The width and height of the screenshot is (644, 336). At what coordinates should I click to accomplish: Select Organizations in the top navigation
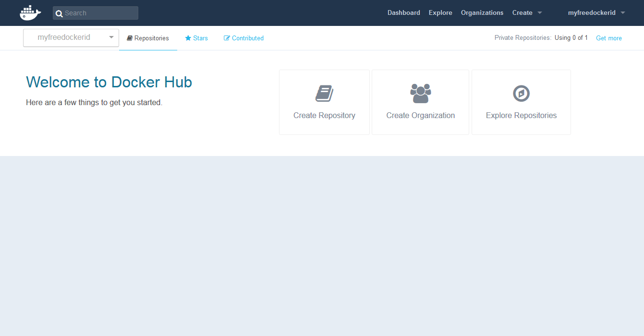point(482,13)
